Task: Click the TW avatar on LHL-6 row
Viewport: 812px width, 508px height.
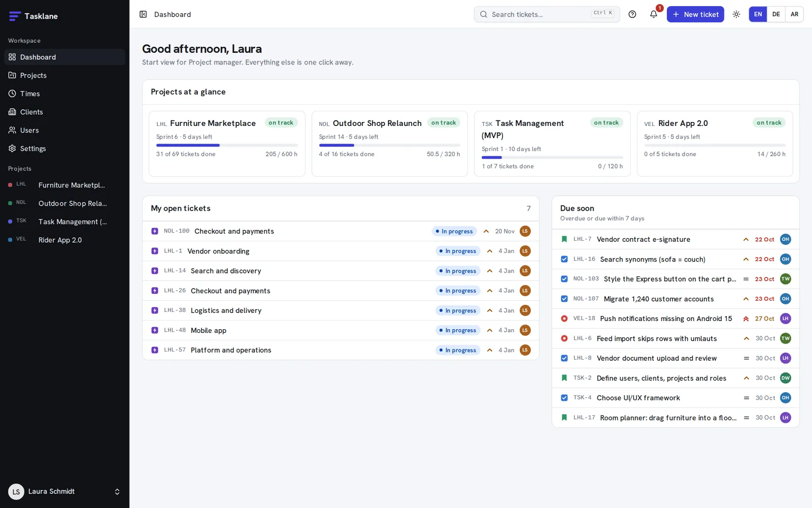Action: coord(786,338)
